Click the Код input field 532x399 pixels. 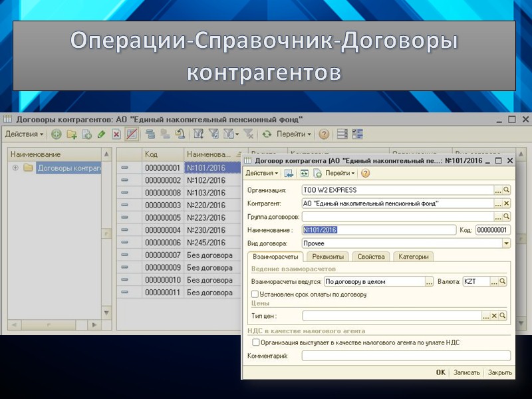[x=493, y=230]
